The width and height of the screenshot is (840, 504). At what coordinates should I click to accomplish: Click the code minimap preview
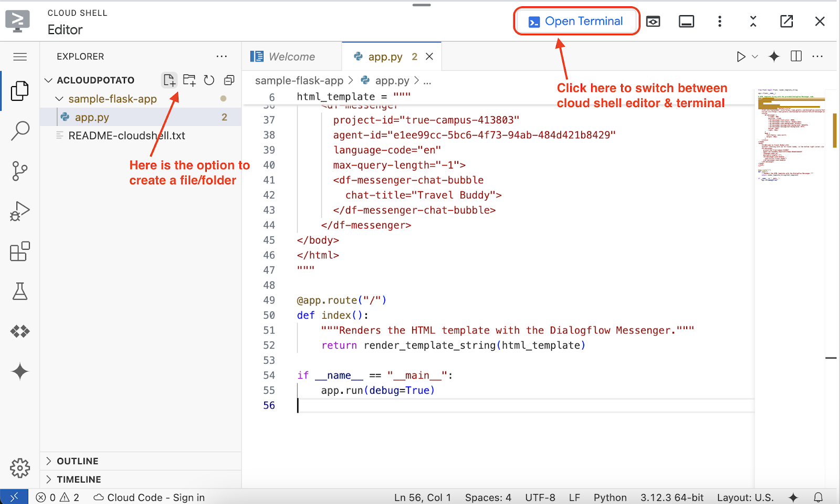790,136
